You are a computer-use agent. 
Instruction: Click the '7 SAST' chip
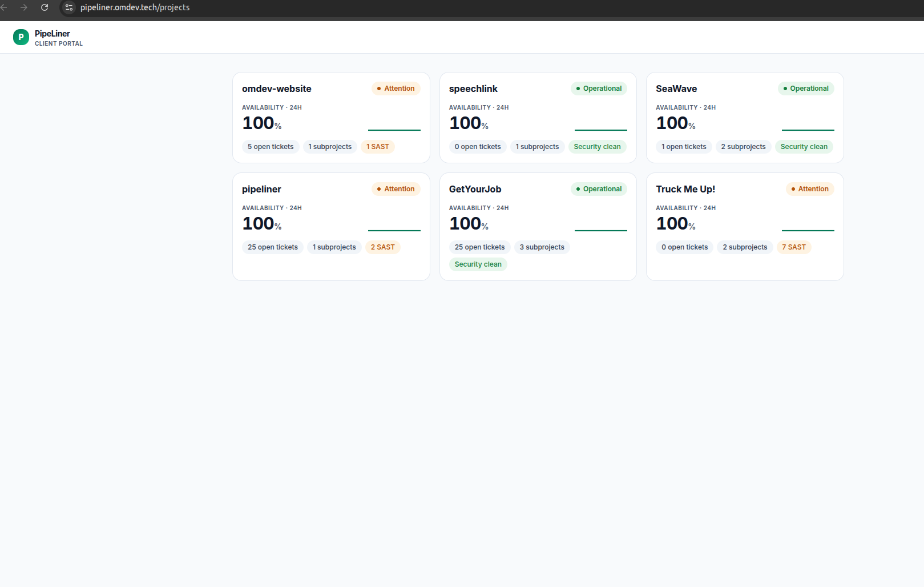click(794, 247)
